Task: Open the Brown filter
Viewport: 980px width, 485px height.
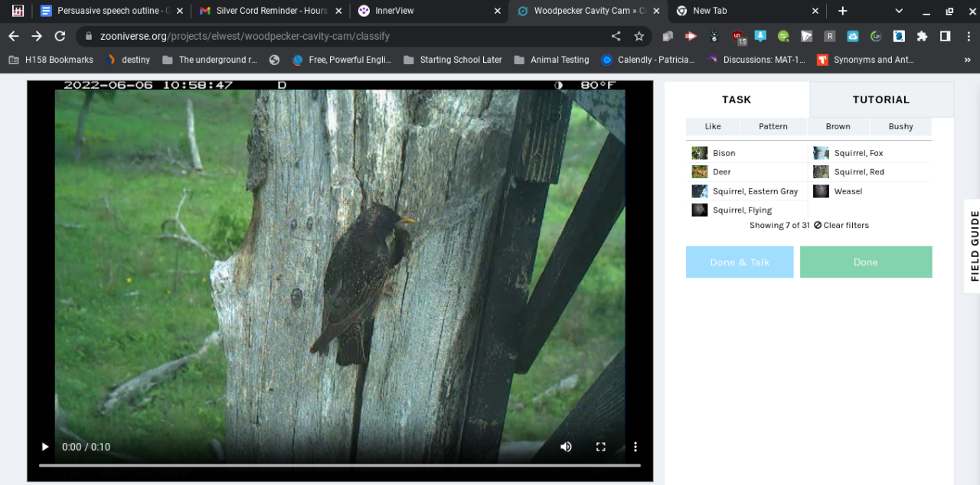Action: click(x=838, y=126)
